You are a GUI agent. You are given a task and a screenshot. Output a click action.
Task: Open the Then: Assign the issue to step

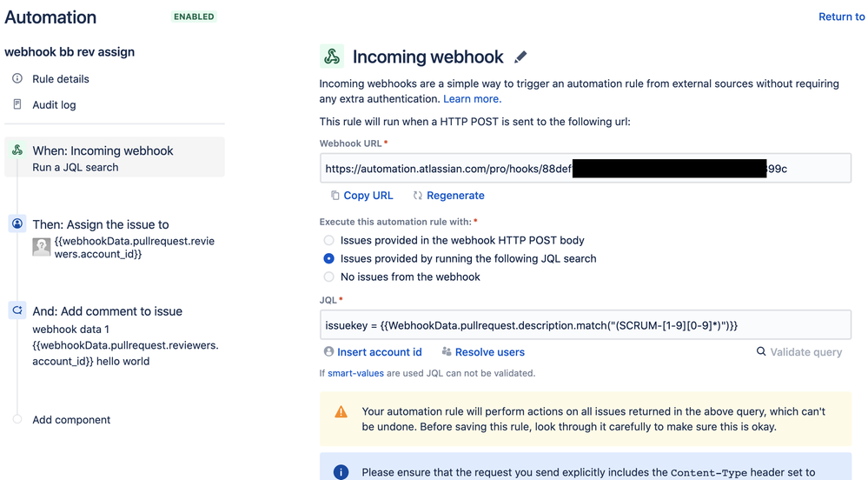[x=115, y=238]
